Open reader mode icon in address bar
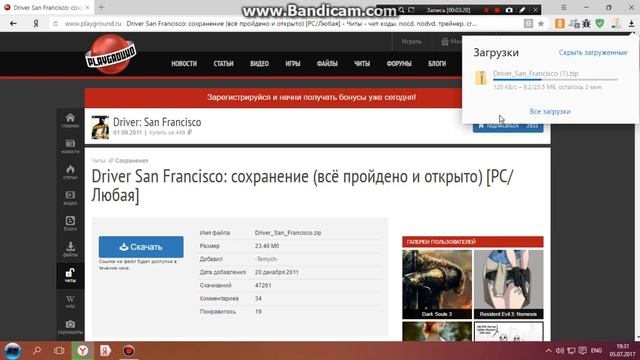The width and height of the screenshot is (640, 360). [528, 24]
